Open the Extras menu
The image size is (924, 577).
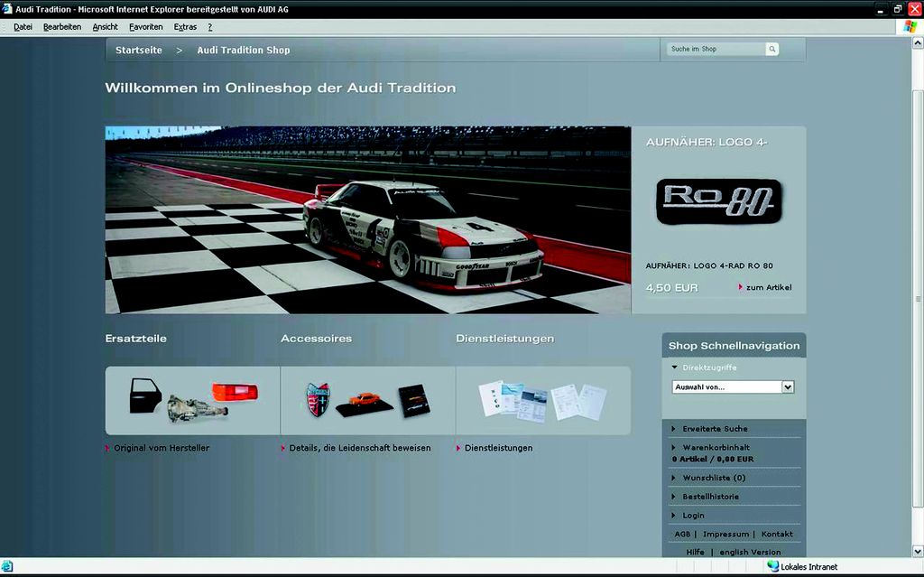pos(185,27)
